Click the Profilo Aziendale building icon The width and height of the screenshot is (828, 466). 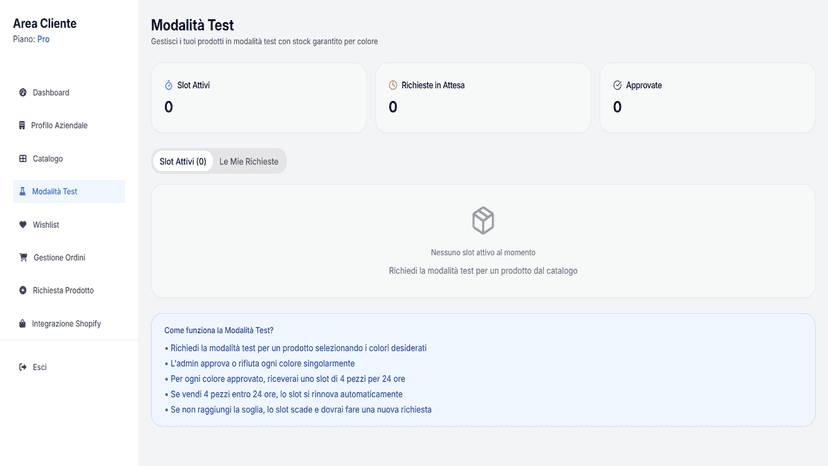click(22, 125)
